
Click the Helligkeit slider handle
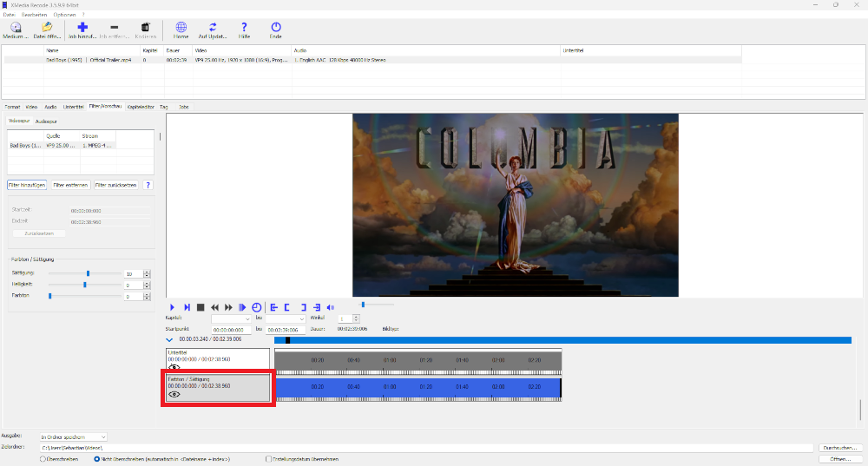tap(85, 285)
